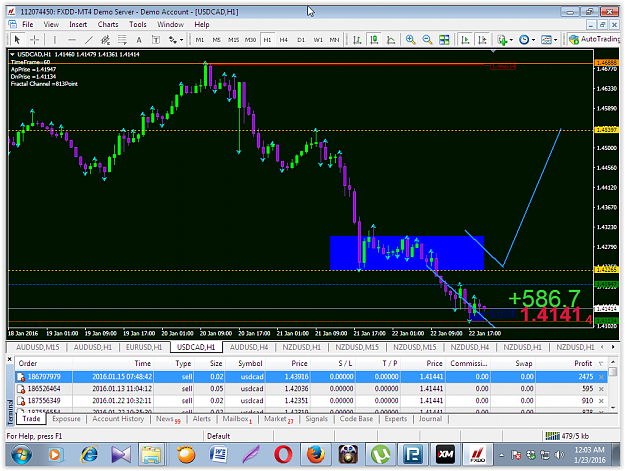
Task: Switch chart to M30 timeframe
Action: [250, 40]
